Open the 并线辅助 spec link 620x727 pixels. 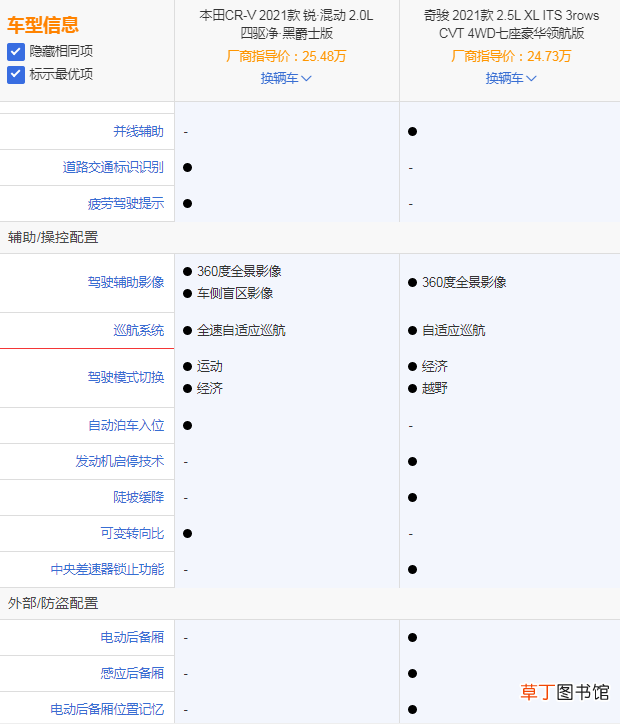(x=139, y=132)
